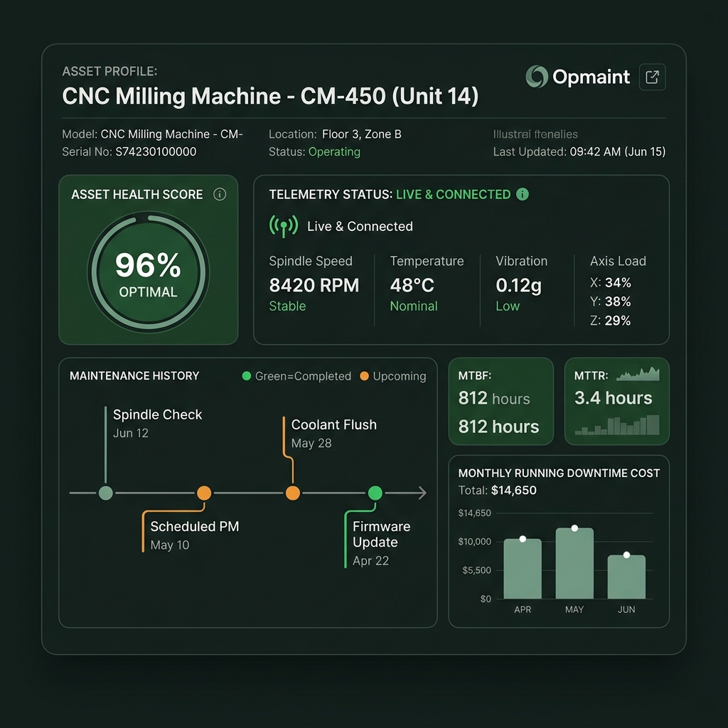This screenshot has width=728, height=728.
Task: Click Last Updated 09:42 AM (Jun 15)
Action: click(579, 152)
